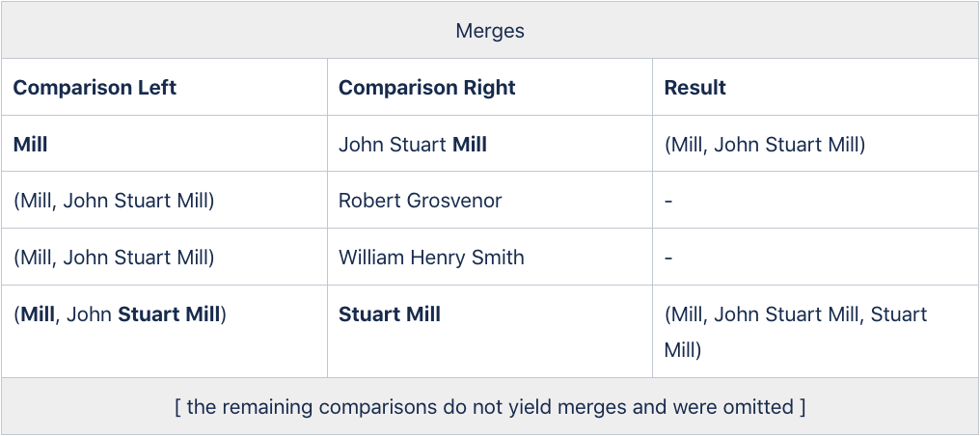This screenshot has width=980, height=436.
Task: Select the bold Stuart Mill cell under Comparison Right
Action: tap(390, 314)
